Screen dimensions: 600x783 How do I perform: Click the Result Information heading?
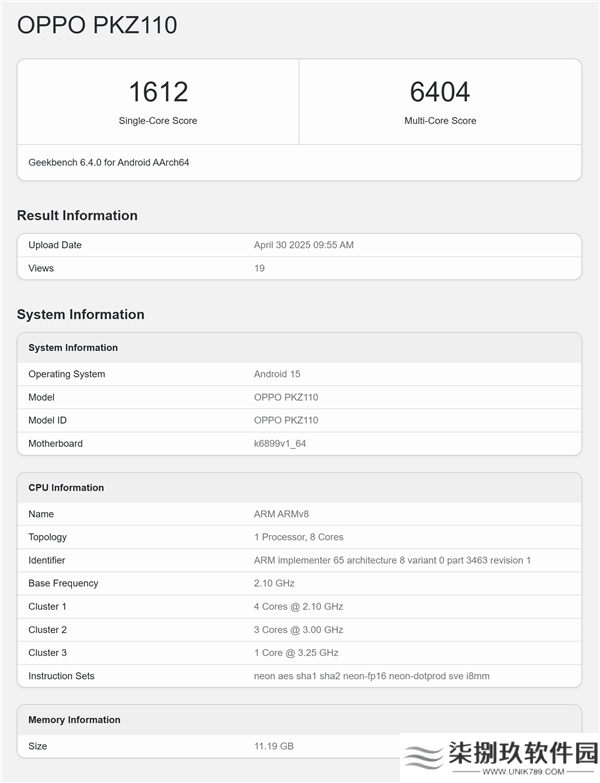click(77, 215)
